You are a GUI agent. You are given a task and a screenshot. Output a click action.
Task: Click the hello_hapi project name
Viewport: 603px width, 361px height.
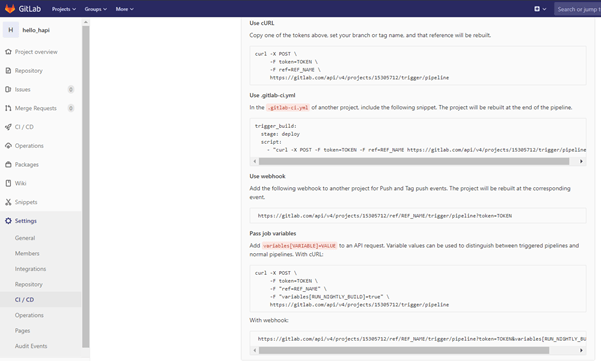coord(36,30)
